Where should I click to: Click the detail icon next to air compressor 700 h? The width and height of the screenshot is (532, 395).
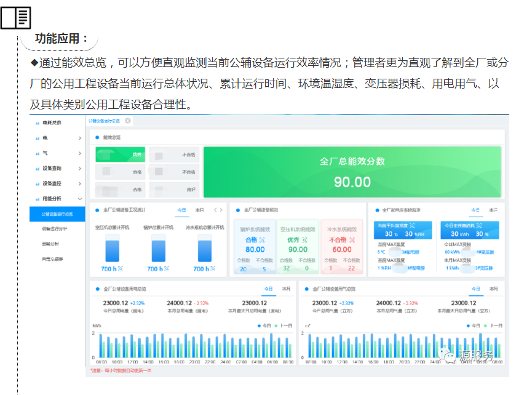pos(119,269)
